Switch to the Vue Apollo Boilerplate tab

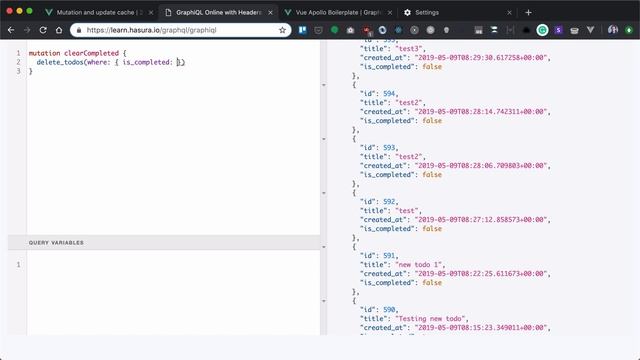(338, 13)
